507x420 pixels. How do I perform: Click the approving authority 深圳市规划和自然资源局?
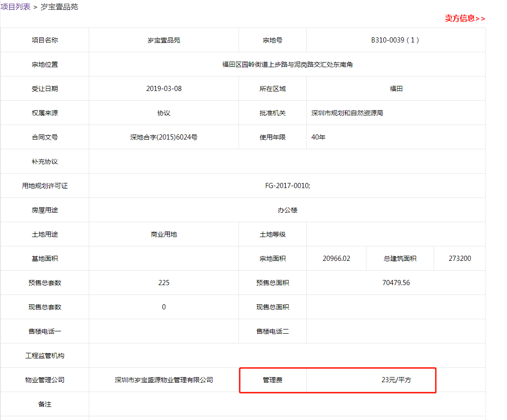347,113
